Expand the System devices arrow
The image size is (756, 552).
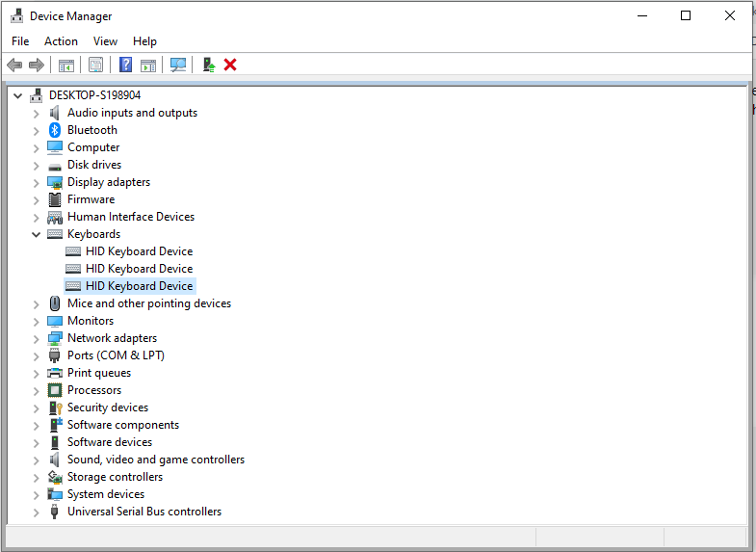point(36,495)
